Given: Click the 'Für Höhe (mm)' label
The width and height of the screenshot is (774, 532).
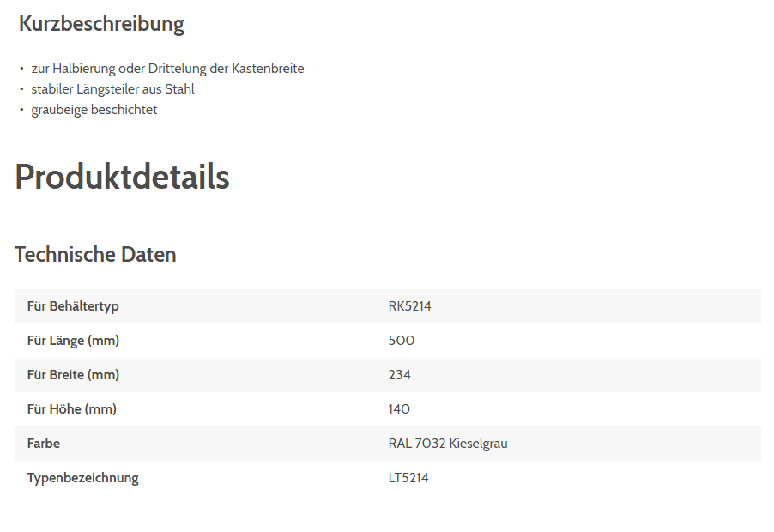Looking at the screenshot, I should (71, 409).
